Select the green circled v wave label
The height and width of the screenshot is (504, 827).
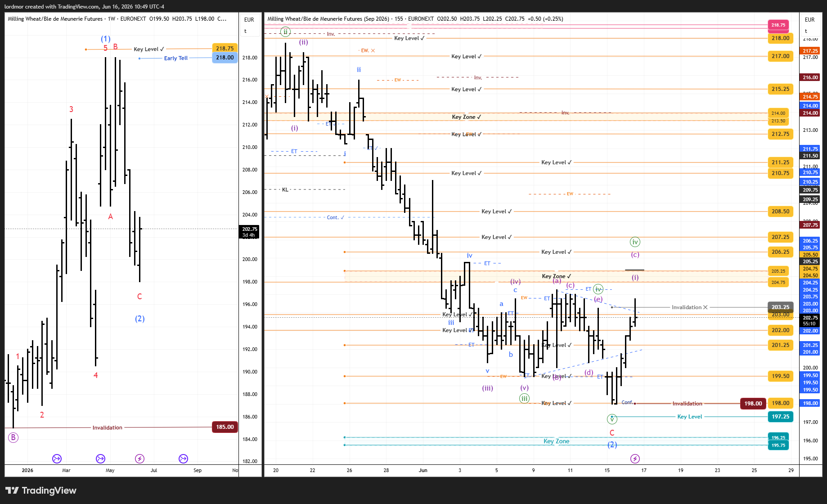pos(612,419)
